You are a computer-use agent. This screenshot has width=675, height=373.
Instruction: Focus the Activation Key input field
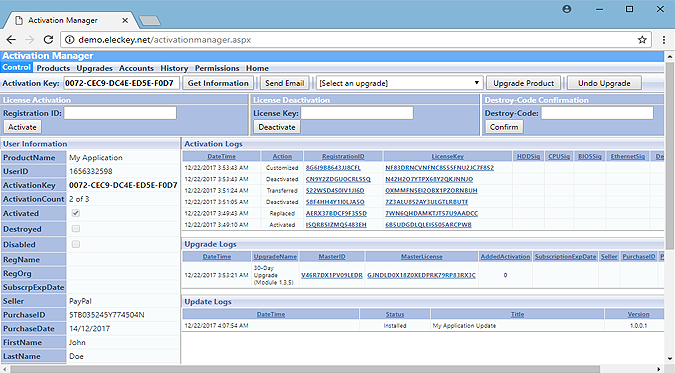(x=121, y=83)
